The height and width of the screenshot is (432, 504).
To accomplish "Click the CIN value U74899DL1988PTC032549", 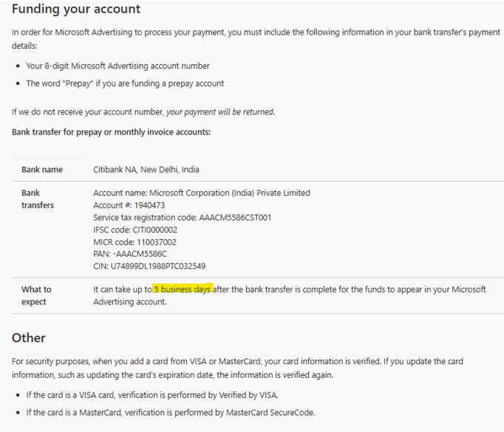I will click(x=158, y=267).
